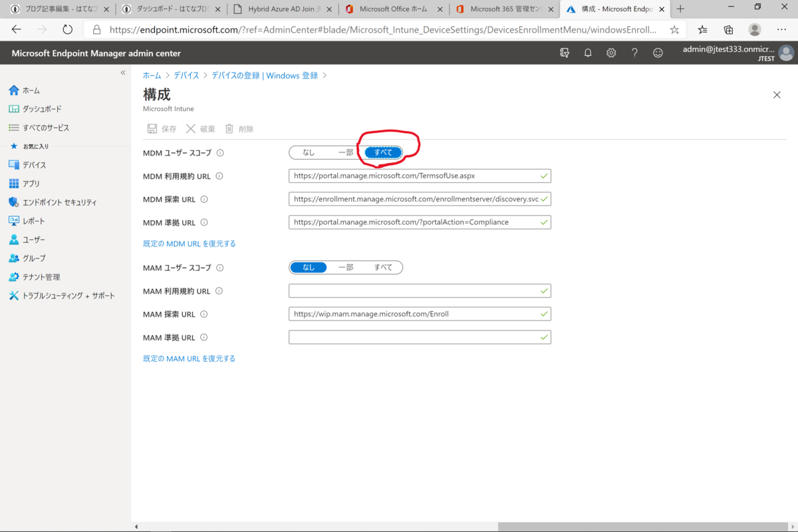The height and width of the screenshot is (532, 798).
Task: Edit the MDM 探索 URL field
Action: 420,199
